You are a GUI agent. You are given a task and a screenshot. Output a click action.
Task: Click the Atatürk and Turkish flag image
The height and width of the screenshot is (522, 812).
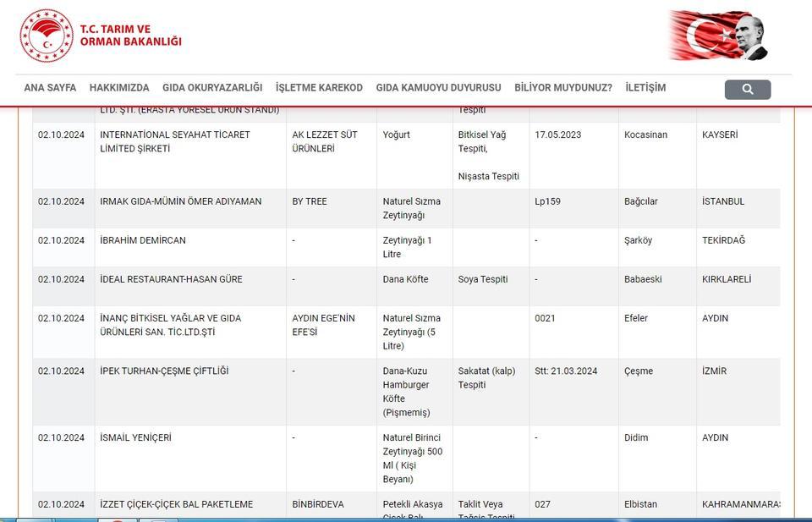(x=718, y=36)
